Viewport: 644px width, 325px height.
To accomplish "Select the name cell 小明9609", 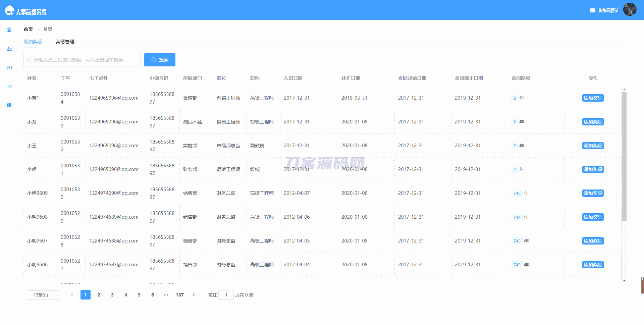I will point(37,193).
